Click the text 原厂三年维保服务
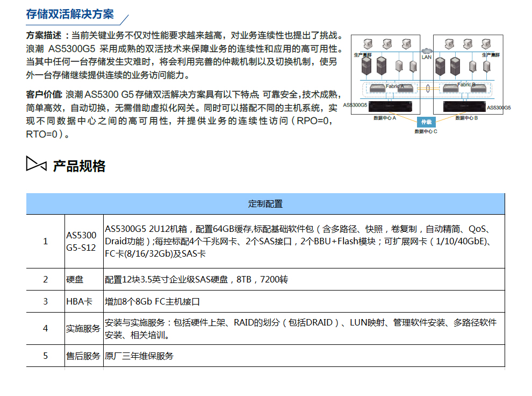This screenshot has height=396, width=532. point(139,356)
